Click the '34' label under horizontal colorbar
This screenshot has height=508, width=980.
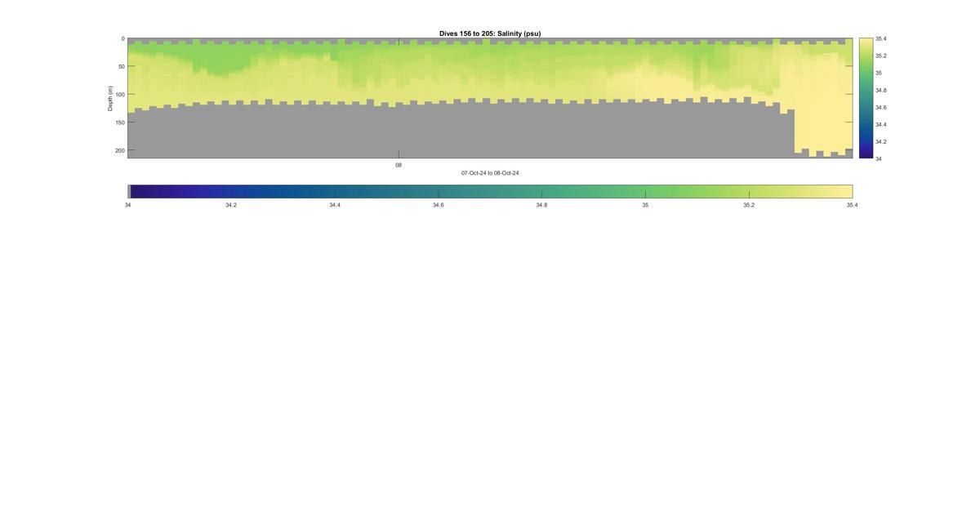coord(127,205)
